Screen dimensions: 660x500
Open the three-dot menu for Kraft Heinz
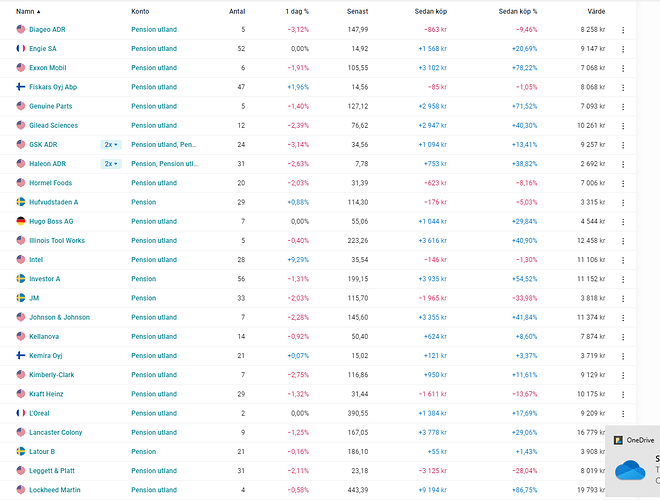pos(623,394)
